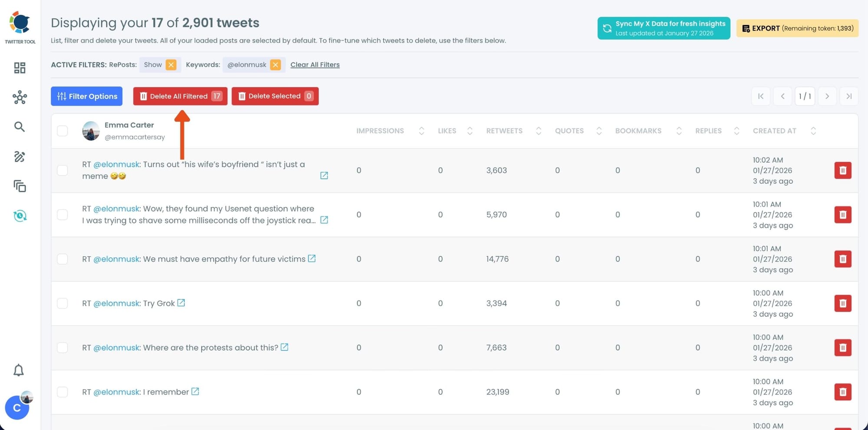Open the search magnifier sidebar icon
The height and width of the screenshot is (430, 868).
20,127
